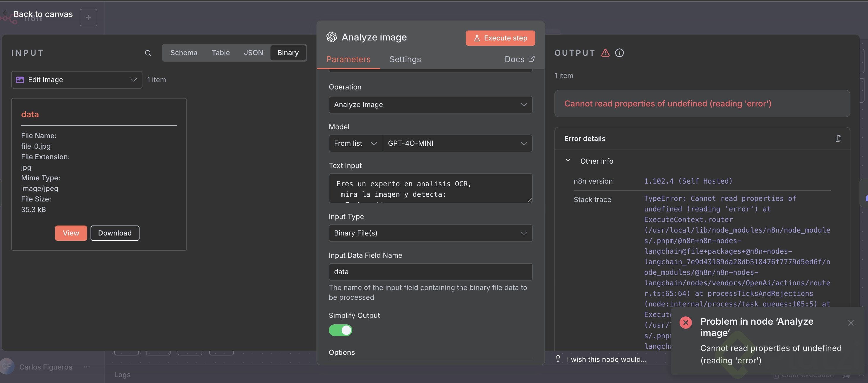Screen dimensions: 868x383
Task: Click the Input Data Field Name field
Action: [430, 272]
